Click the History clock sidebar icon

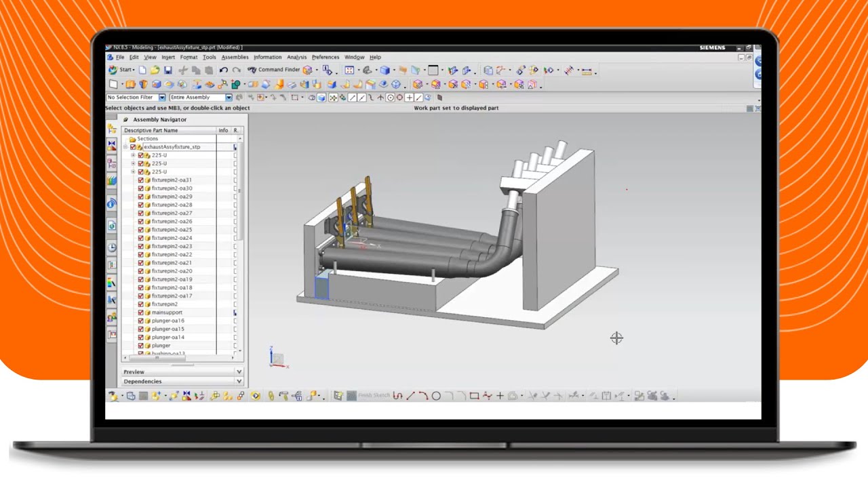tap(111, 247)
